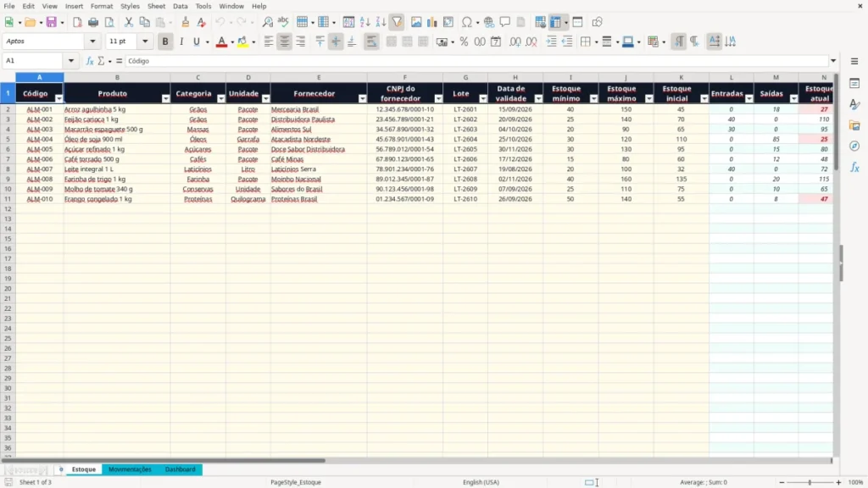The image size is (868, 488).
Task: Open the Insert Chart tool
Action: pos(431,22)
